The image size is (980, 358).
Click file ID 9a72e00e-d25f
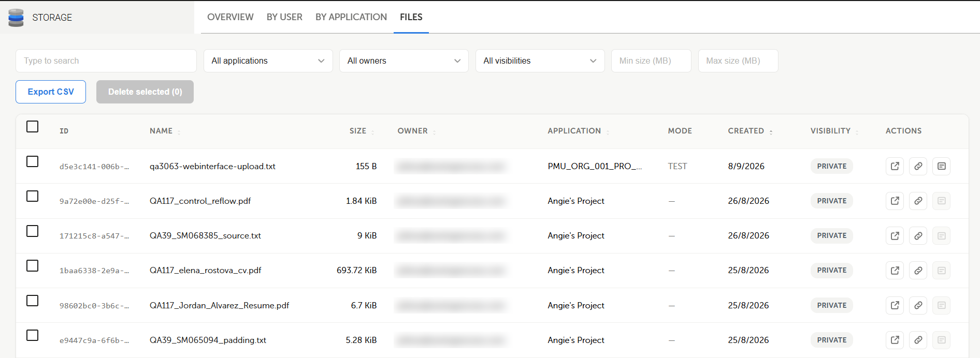click(x=94, y=201)
